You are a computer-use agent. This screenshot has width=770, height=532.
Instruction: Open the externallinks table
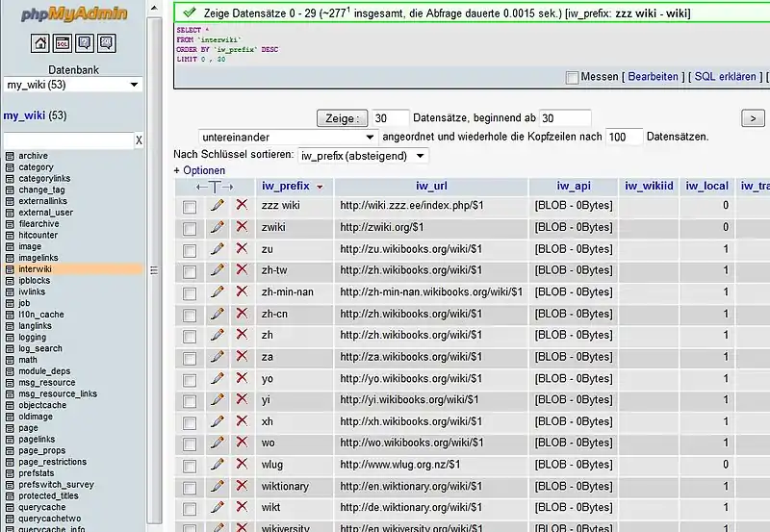42,201
